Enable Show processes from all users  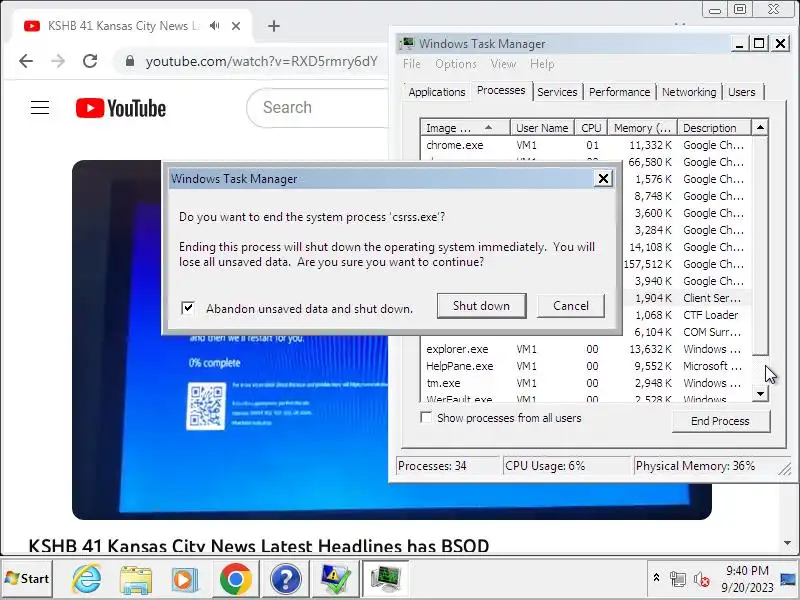click(426, 417)
